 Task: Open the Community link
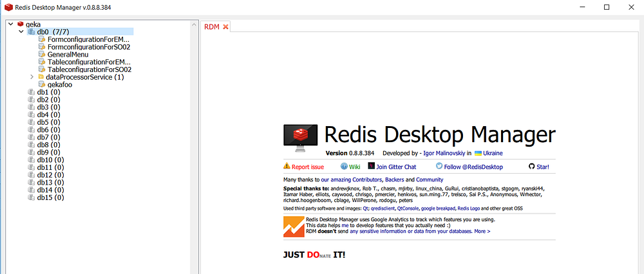[x=430, y=179]
